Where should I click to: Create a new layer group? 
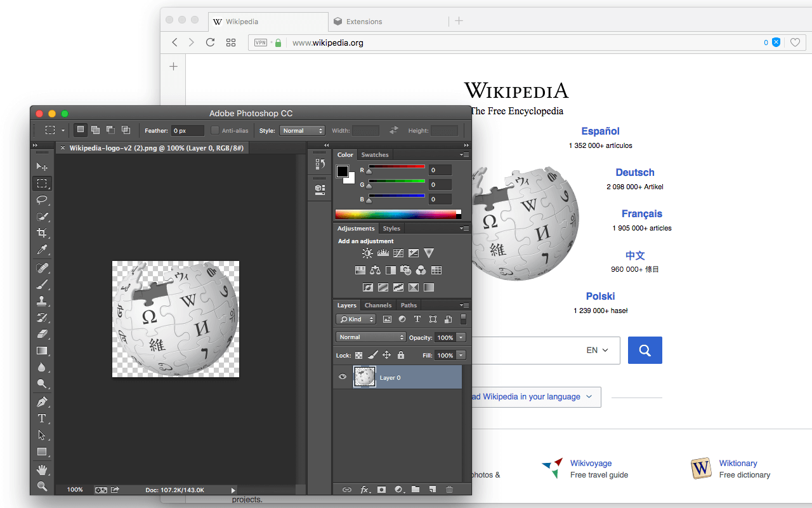tap(416, 490)
